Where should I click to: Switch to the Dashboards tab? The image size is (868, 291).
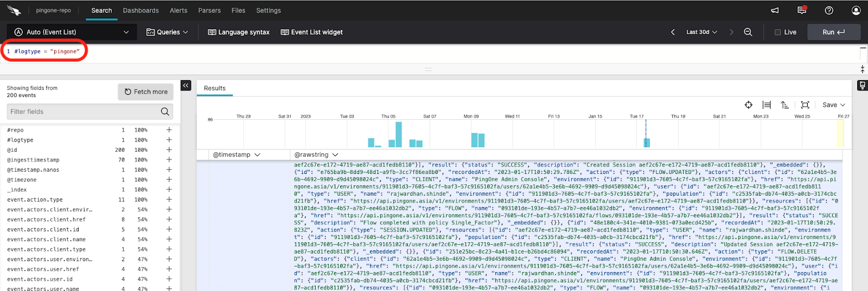coord(141,10)
